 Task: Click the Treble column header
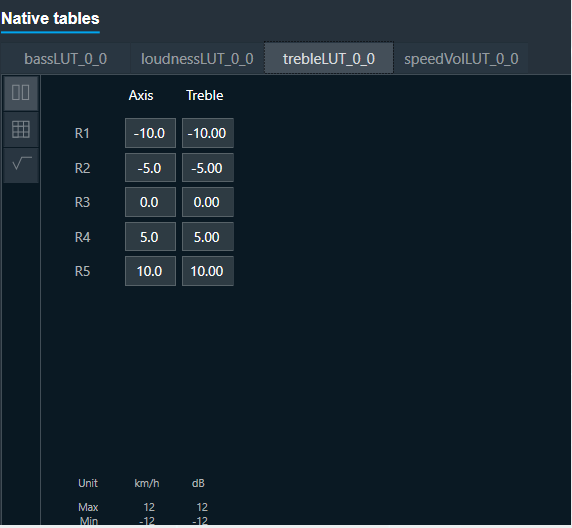point(205,96)
